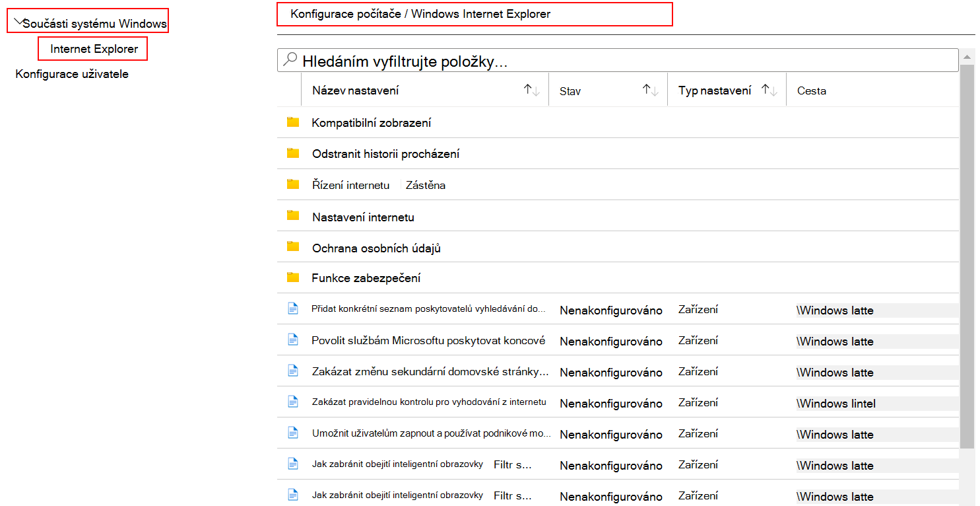Click the Konfigurace počítače / Windows Internet Explorer breadcrumb
Screen dimensions: 980x506
(x=420, y=14)
